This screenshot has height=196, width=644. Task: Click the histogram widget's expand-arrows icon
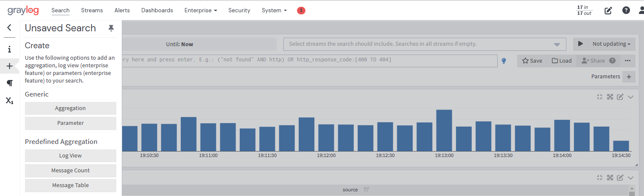coord(610,97)
